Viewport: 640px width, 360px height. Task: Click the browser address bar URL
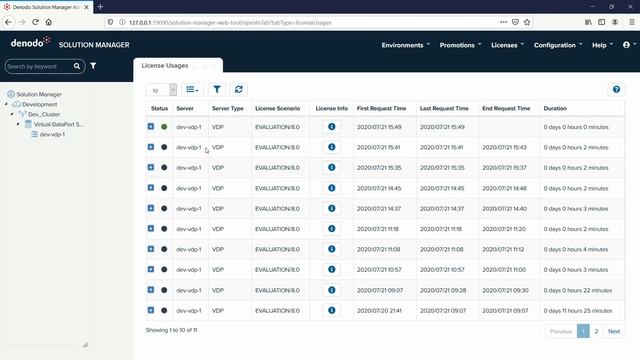(x=230, y=22)
